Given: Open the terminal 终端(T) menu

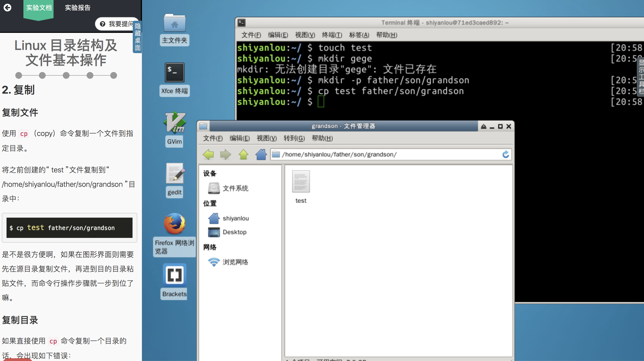Looking at the screenshot, I should 332,35.
